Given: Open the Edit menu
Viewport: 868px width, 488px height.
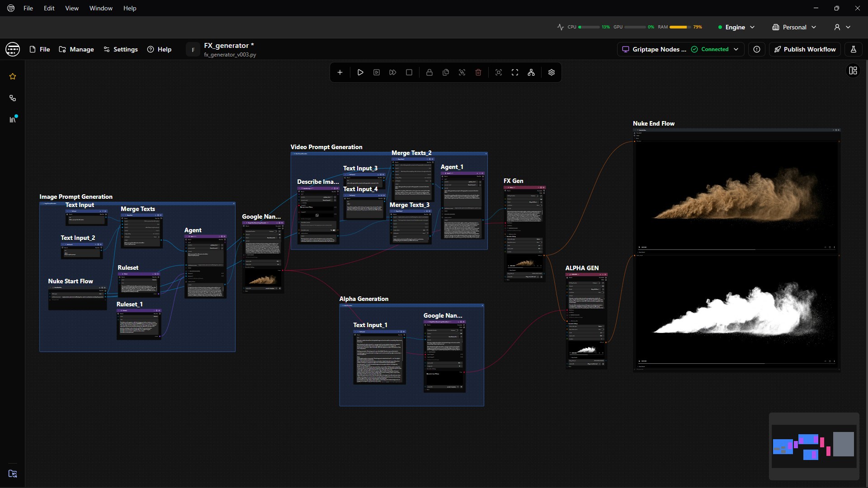Looking at the screenshot, I should [49, 8].
